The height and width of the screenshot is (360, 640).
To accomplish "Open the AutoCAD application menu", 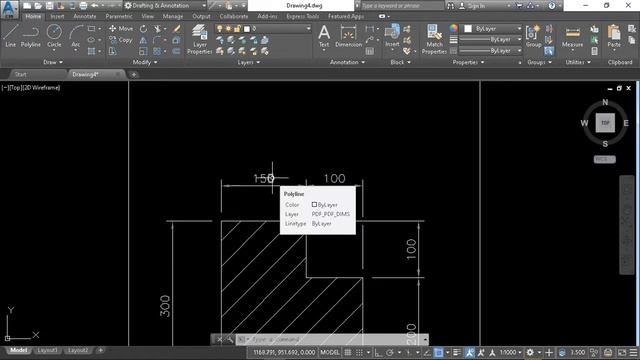I will pos(9,9).
